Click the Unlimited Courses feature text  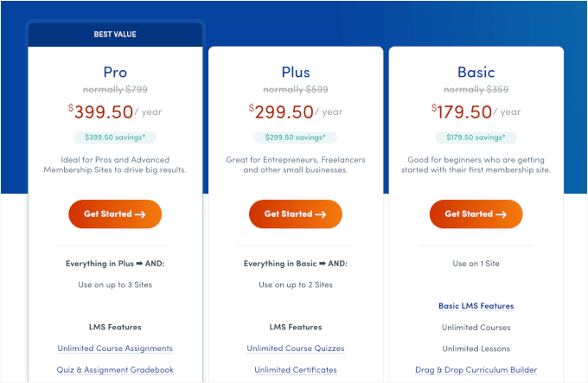tap(476, 328)
